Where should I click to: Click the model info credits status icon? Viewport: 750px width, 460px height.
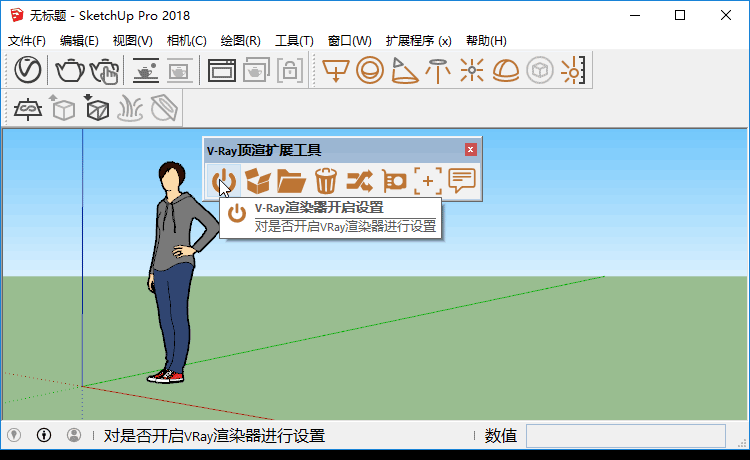(x=44, y=435)
